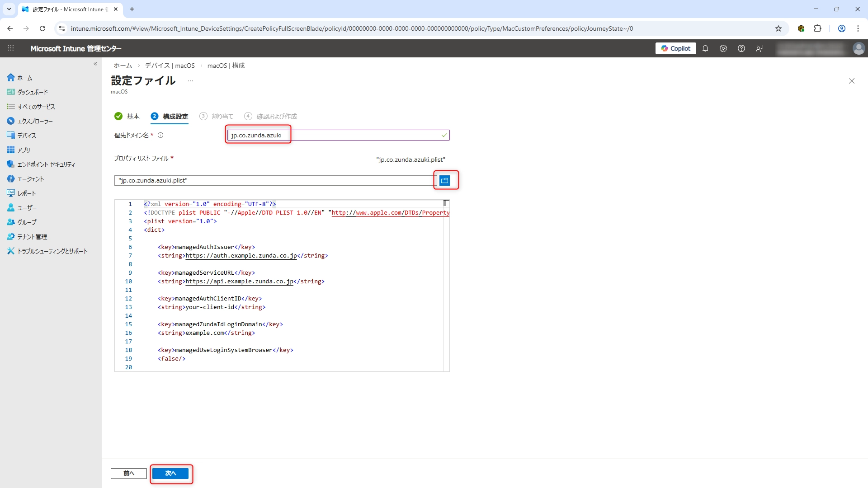Click the 前へ button
Image resolution: width=868 pixels, height=488 pixels.
pos(128,473)
